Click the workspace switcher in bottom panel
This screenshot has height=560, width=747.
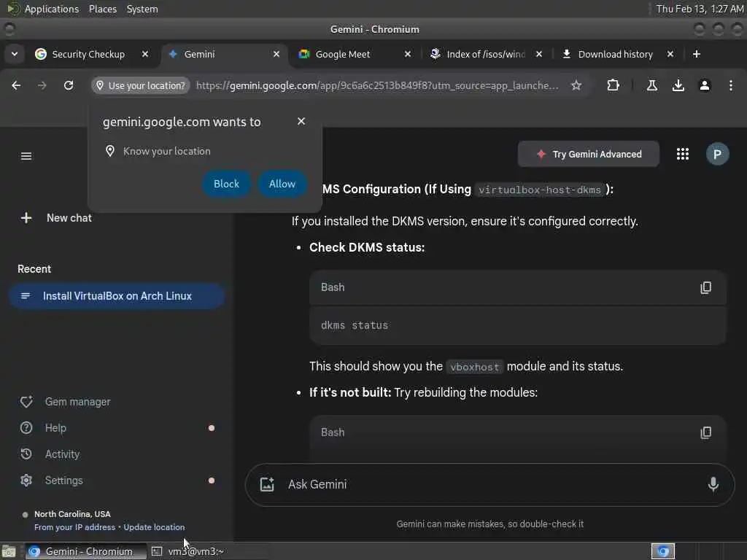pos(662,551)
